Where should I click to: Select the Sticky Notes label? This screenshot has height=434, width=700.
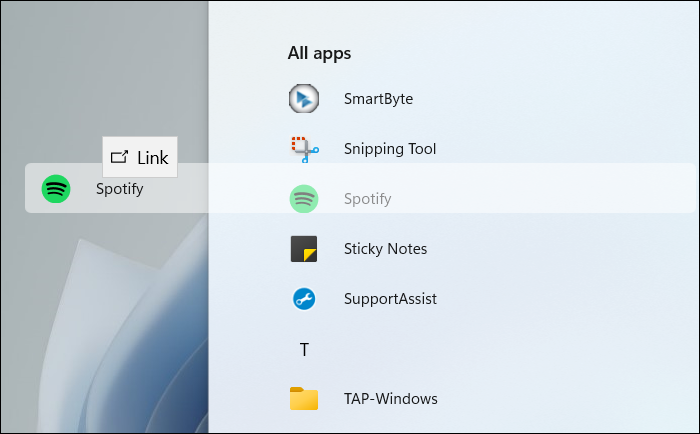coord(385,249)
